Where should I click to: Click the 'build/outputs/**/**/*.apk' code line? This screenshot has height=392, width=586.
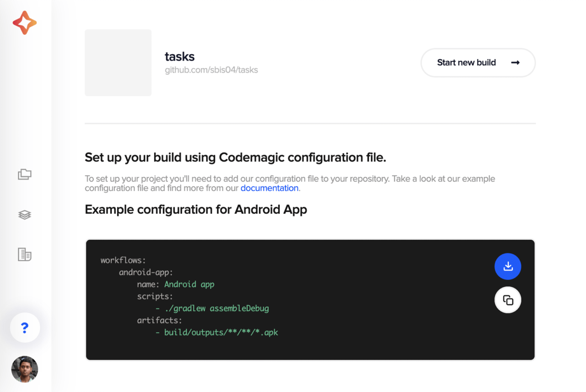click(217, 332)
